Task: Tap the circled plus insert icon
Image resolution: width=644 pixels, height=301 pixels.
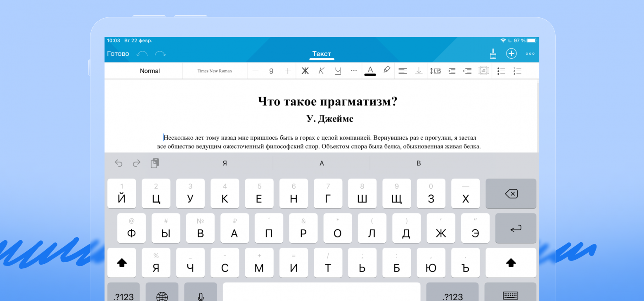Action: click(511, 54)
